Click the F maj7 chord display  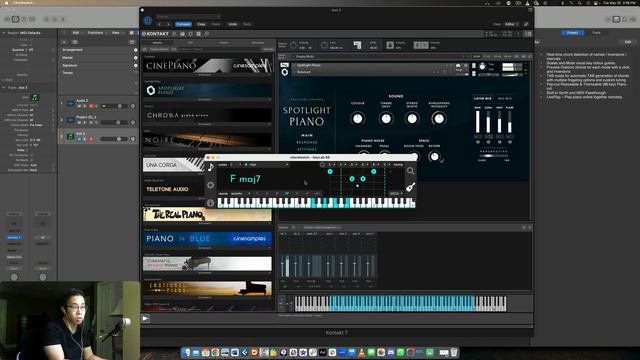click(245, 179)
